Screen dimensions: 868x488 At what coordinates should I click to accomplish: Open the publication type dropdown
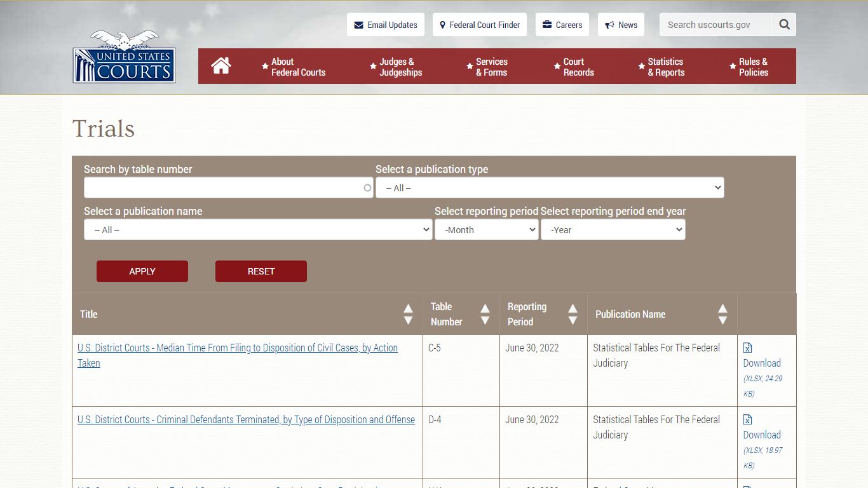click(550, 187)
